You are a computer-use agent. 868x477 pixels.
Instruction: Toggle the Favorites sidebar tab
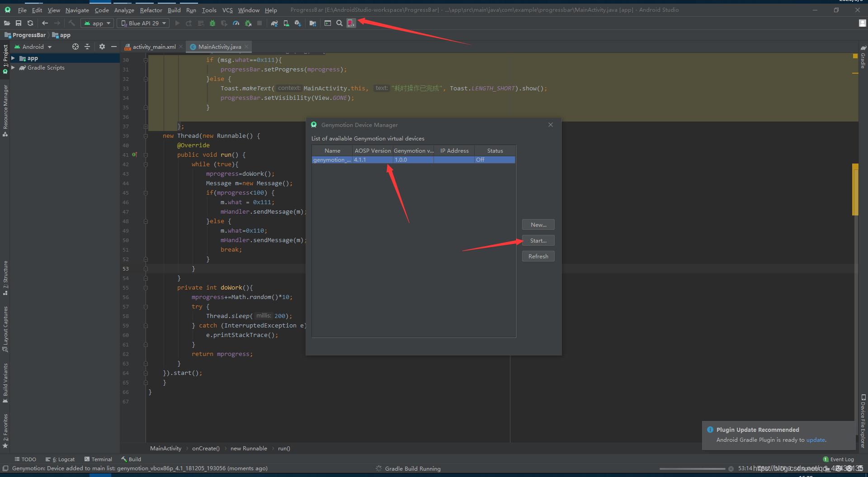5,431
